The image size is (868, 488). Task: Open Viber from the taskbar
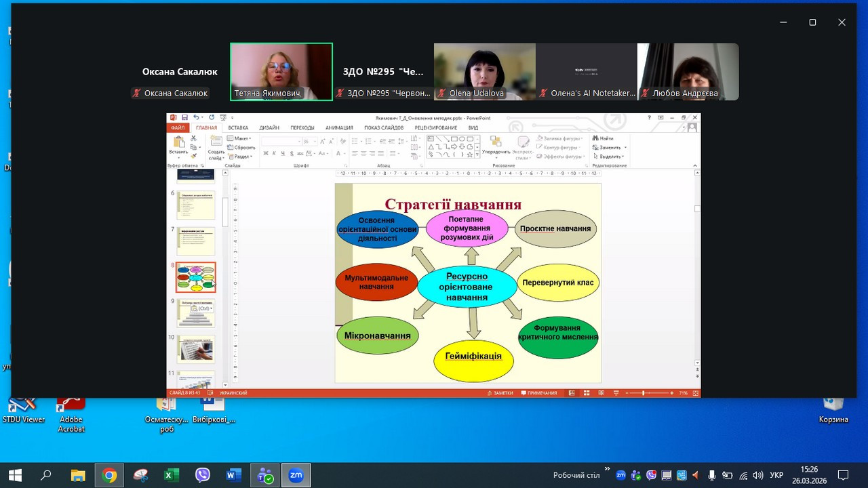pos(202,475)
